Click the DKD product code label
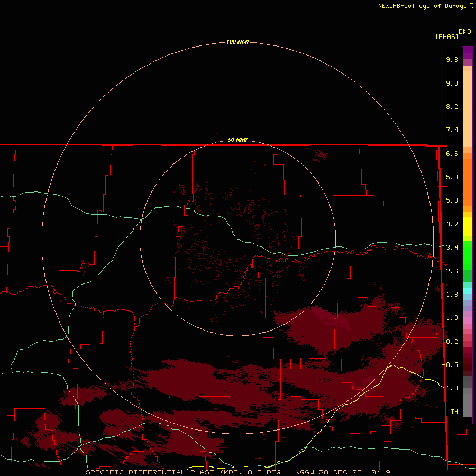 465,32
